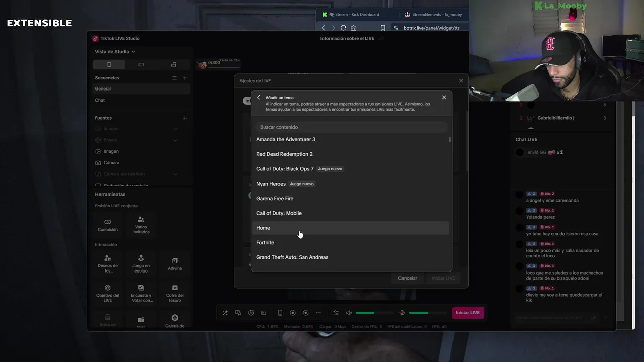The width and height of the screenshot is (644, 362).
Task: Select the Chat scene
Action: coord(141,100)
